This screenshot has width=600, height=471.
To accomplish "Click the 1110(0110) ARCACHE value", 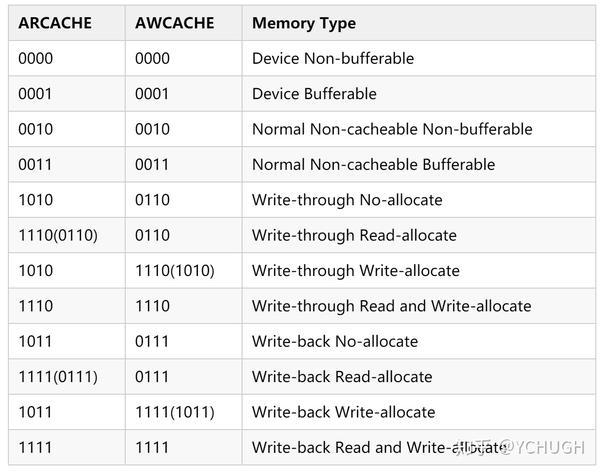I will (x=58, y=236).
